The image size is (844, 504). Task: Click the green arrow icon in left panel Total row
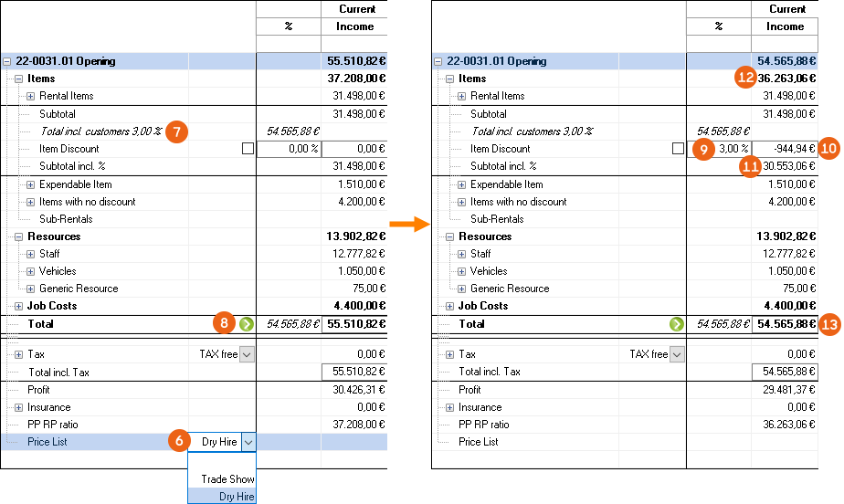point(247,323)
